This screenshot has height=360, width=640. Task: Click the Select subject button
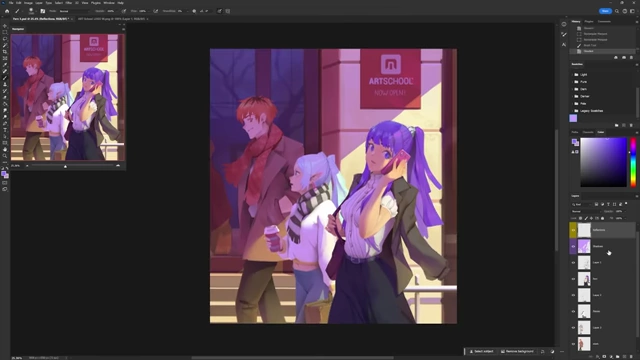pos(482,351)
